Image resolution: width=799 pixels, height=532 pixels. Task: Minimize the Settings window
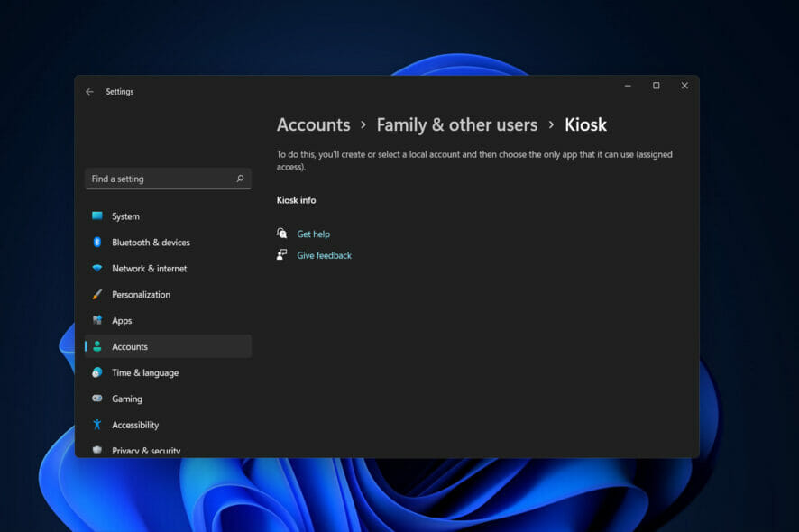coord(628,86)
